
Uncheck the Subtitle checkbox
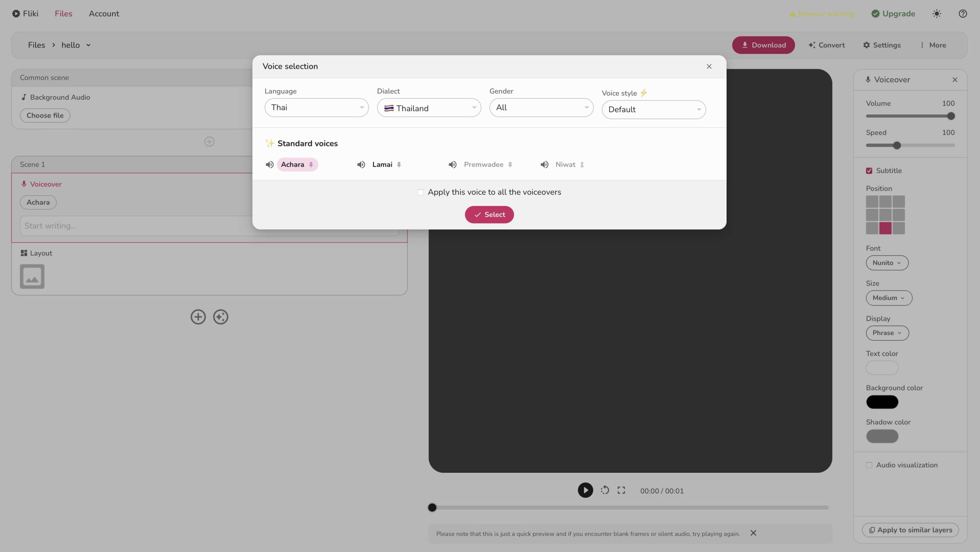pos(869,171)
